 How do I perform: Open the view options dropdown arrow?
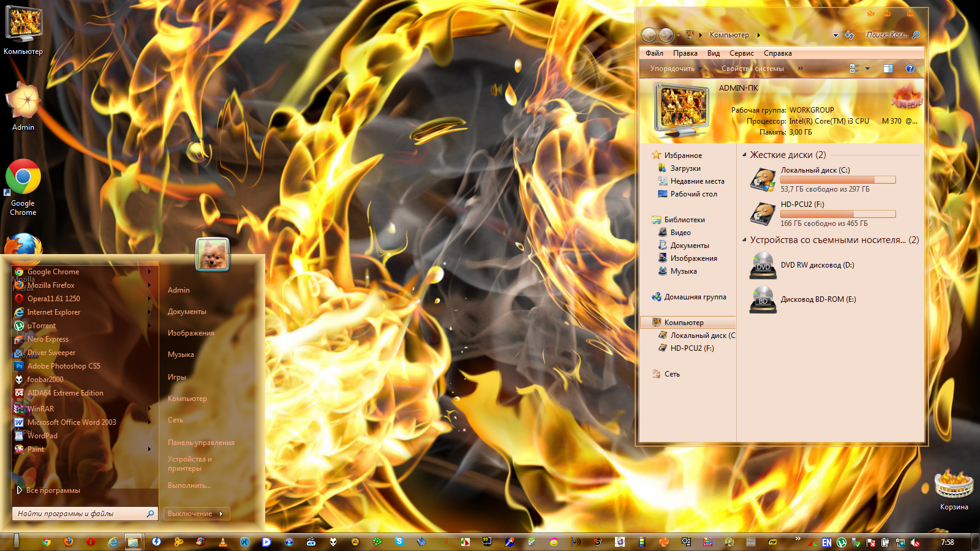(867, 69)
